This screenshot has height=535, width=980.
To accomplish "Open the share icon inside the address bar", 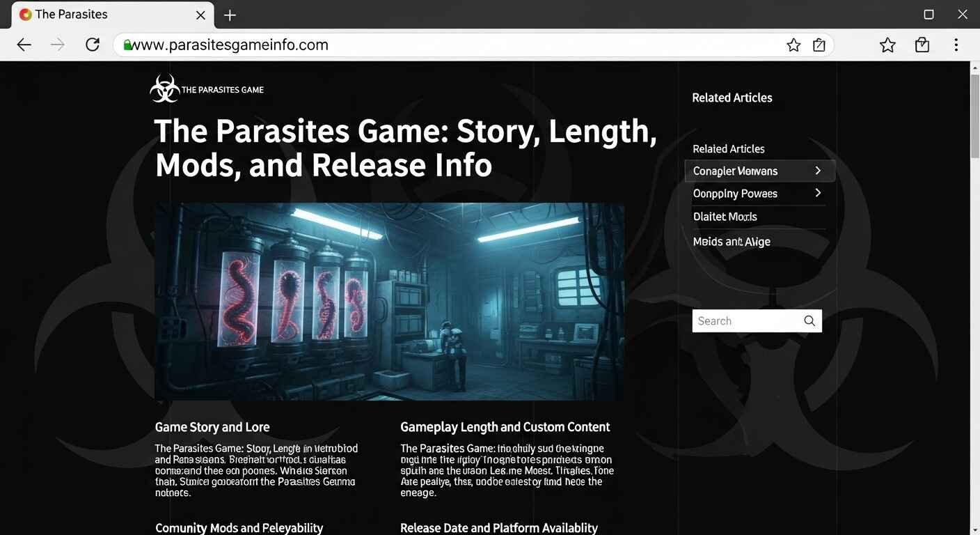I will point(819,44).
